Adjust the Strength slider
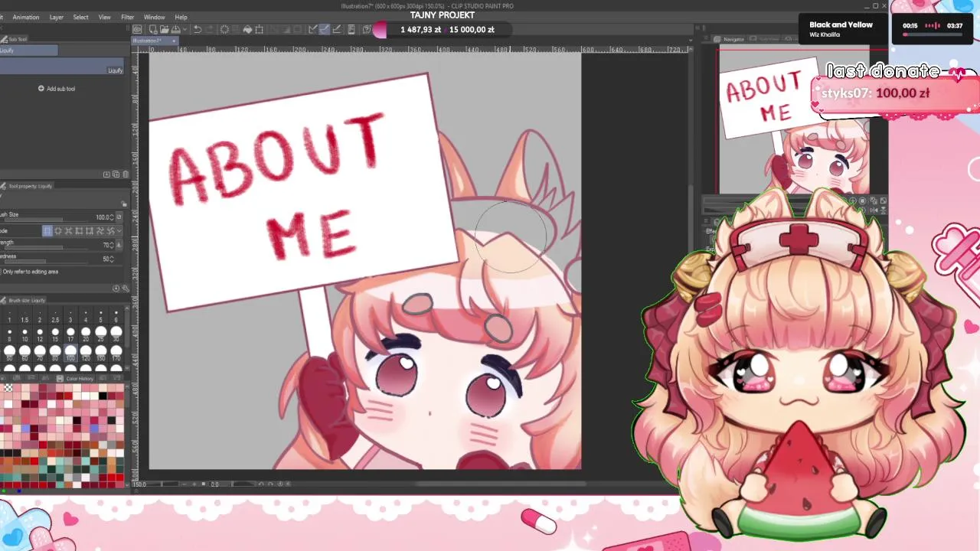Viewport: 980px width, 551px height. pos(46,248)
